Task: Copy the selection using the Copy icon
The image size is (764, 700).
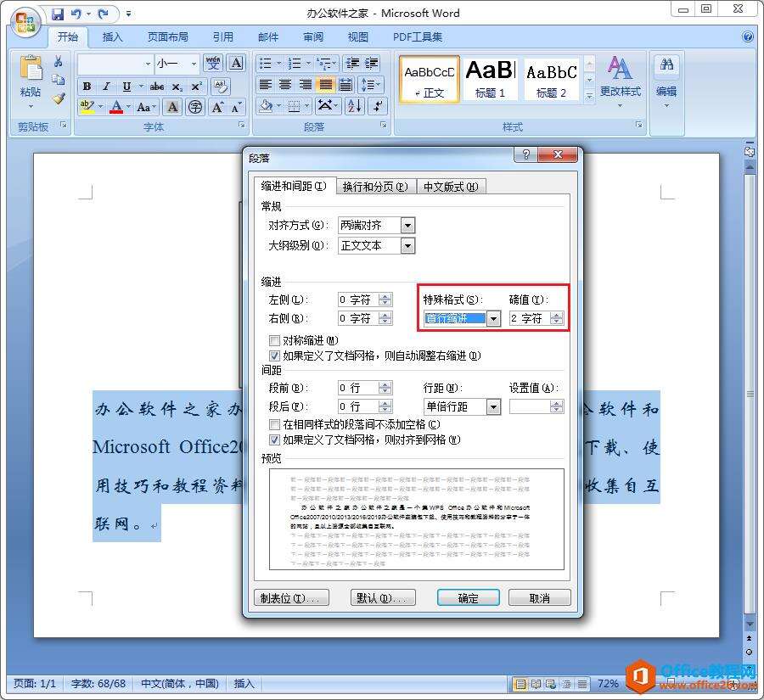Action: coord(59,80)
